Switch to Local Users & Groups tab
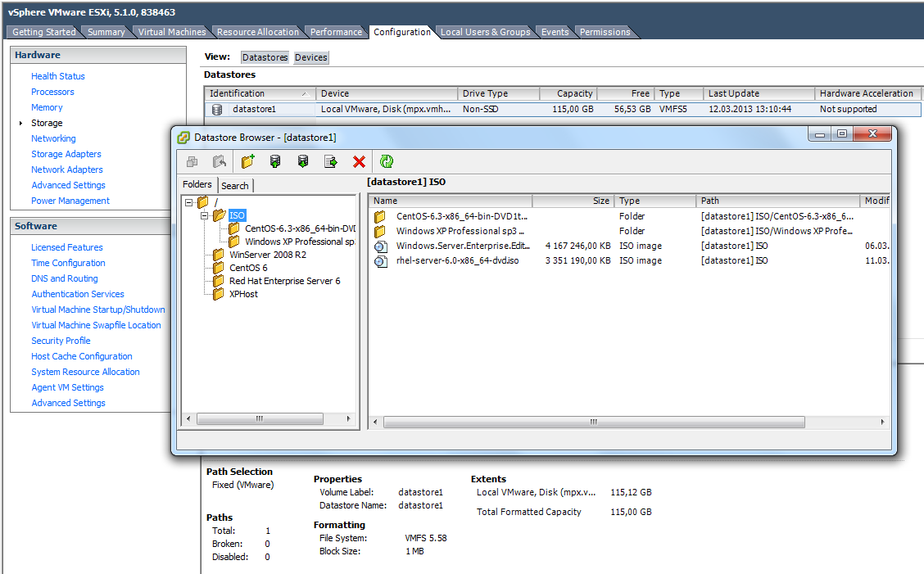 click(486, 32)
